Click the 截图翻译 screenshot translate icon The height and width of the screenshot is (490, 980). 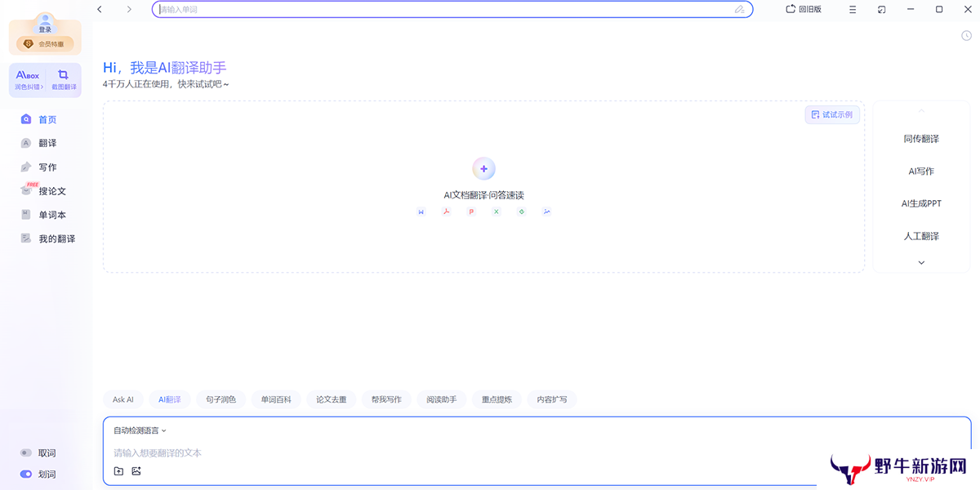point(63,79)
